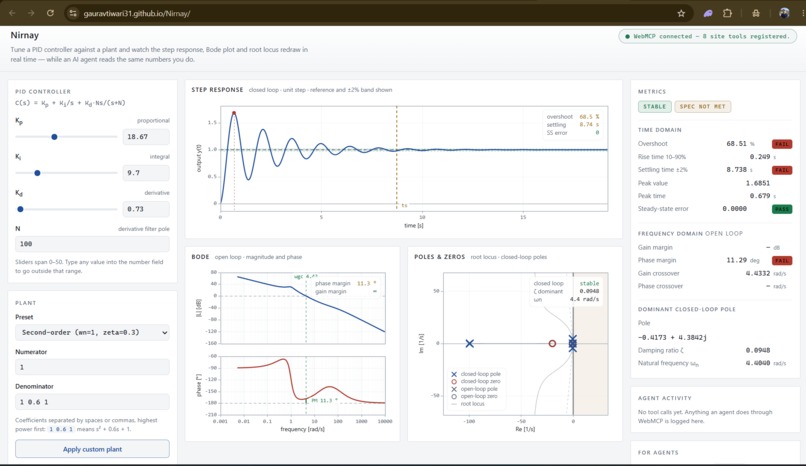Click the Steady-state error PASS badge
This screenshot has height=466, width=806.
tap(782, 209)
